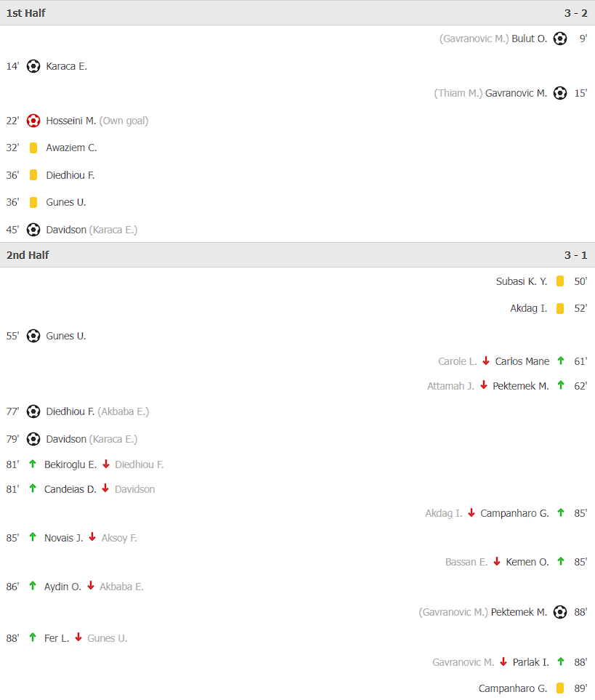
Task: Click the goal ball icon at 45'
Action: tap(33, 230)
